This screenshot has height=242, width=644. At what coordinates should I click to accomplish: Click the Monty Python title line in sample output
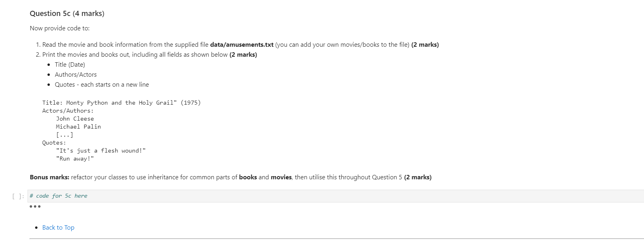[x=122, y=103]
